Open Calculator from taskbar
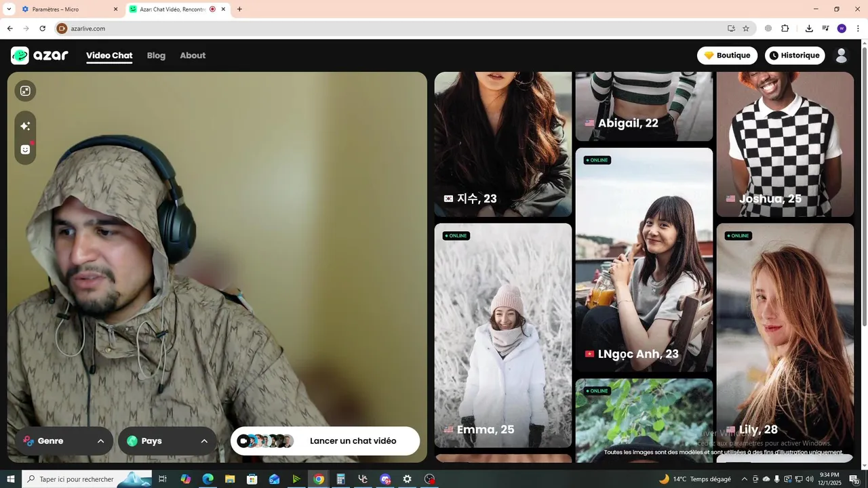Image resolution: width=868 pixels, height=488 pixels. (341, 479)
